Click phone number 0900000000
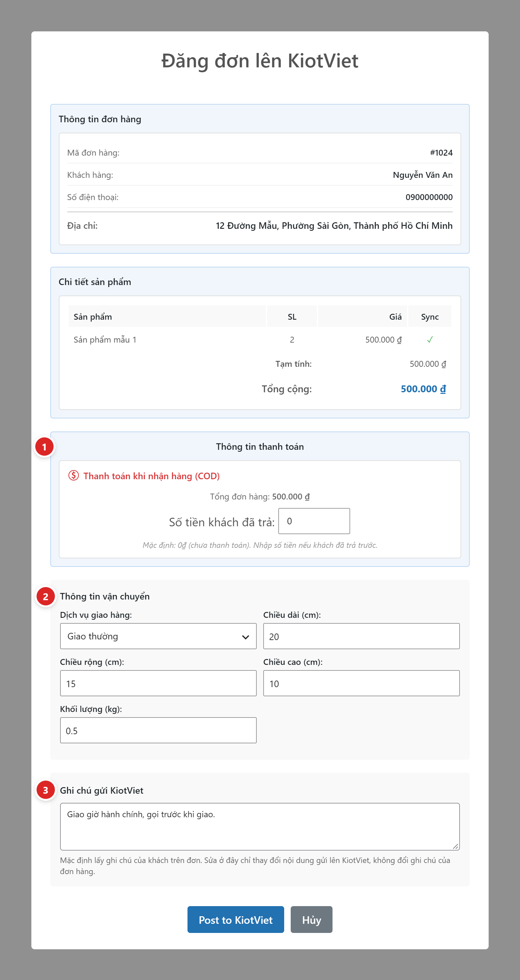 429,197
